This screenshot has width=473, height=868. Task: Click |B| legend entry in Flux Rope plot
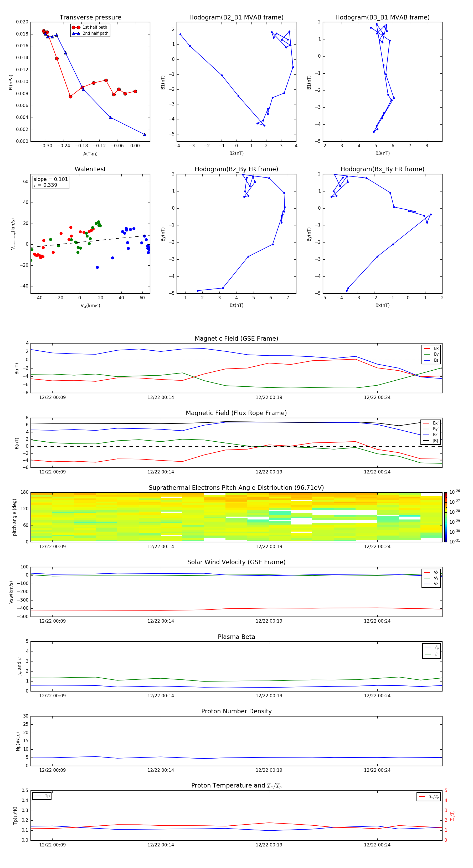[x=431, y=441]
